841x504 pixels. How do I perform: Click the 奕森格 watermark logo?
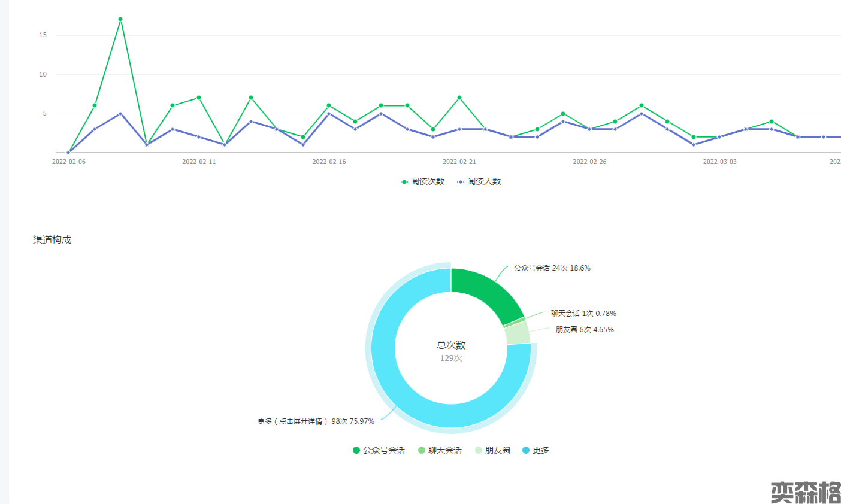804,492
